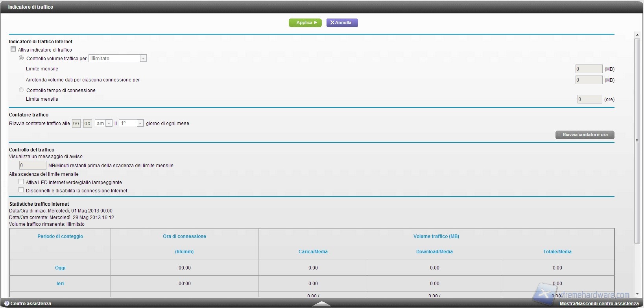644x308 pixels.
Task: Select Controllo volume traffico radio button
Action: coord(22,58)
